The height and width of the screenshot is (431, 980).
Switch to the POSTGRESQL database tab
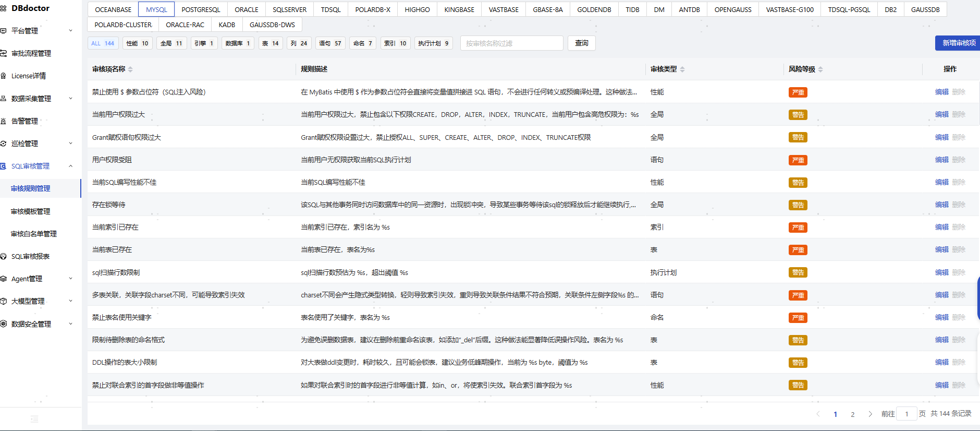click(x=201, y=9)
